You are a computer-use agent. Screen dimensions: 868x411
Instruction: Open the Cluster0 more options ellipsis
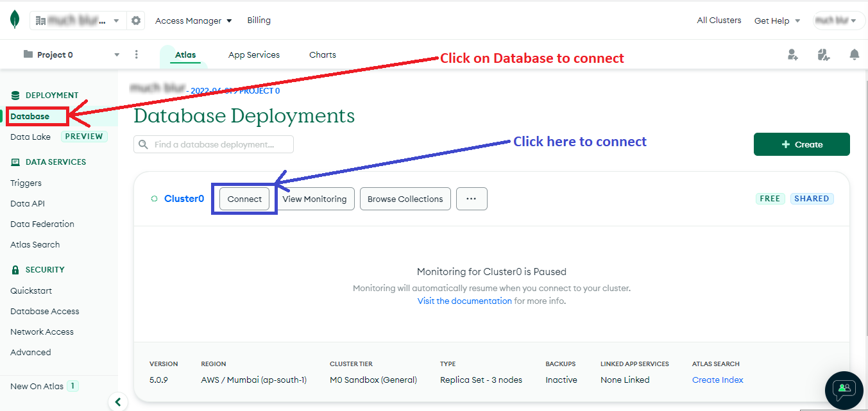coord(472,199)
